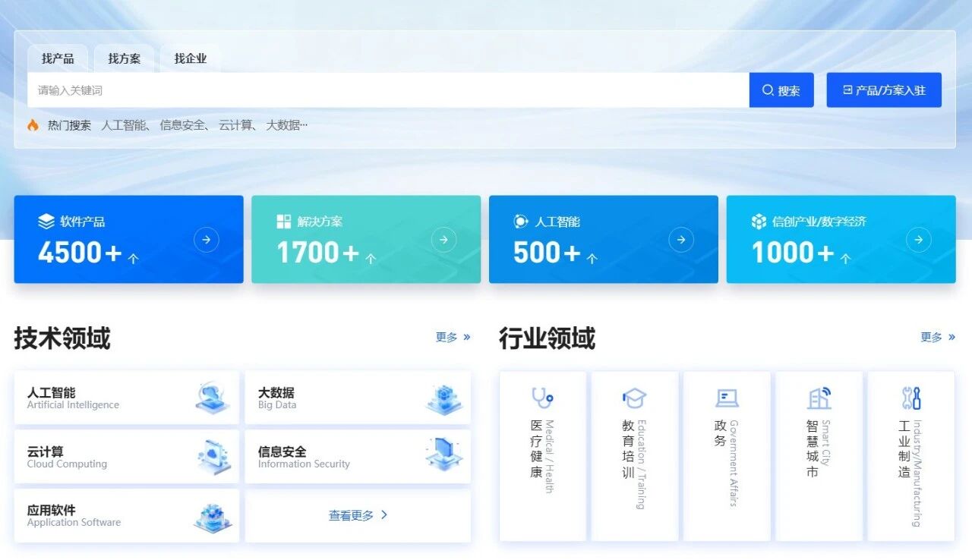Select the 找企业 tab
This screenshot has width=972, height=560.
[x=190, y=58]
